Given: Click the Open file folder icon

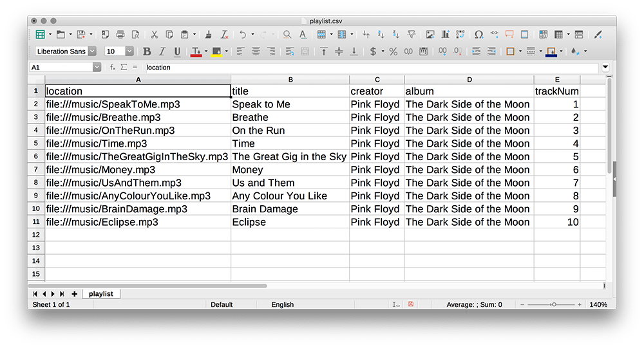Looking at the screenshot, I should (x=61, y=35).
